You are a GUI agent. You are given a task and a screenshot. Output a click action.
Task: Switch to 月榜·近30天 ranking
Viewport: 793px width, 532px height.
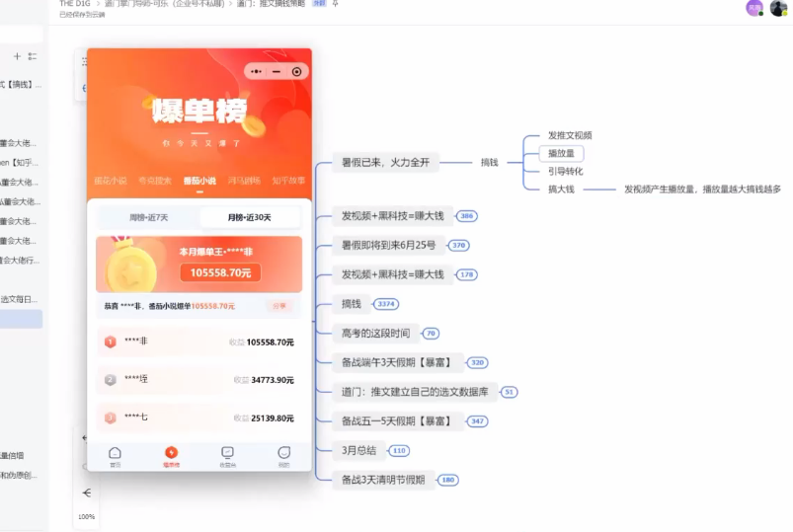click(249, 217)
